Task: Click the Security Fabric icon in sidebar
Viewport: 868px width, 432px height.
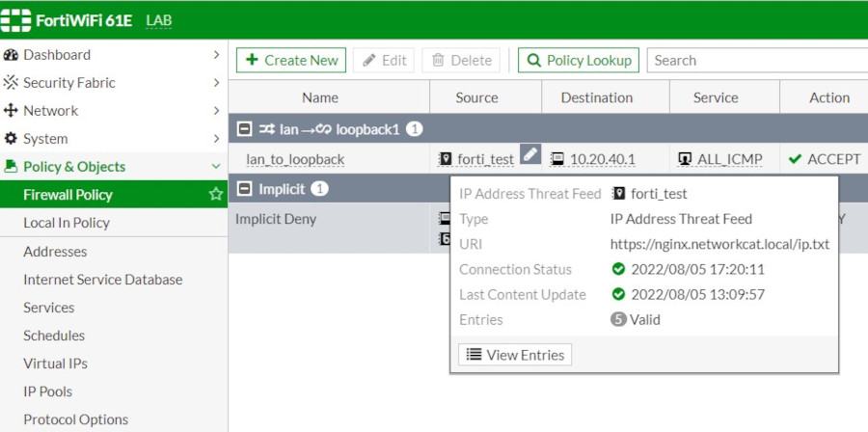Action: [x=11, y=82]
